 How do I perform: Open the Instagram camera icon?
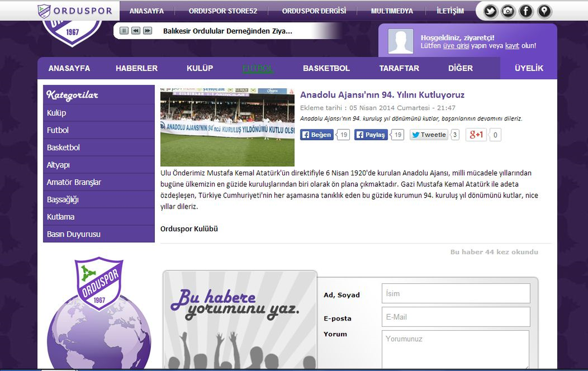[508, 11]
